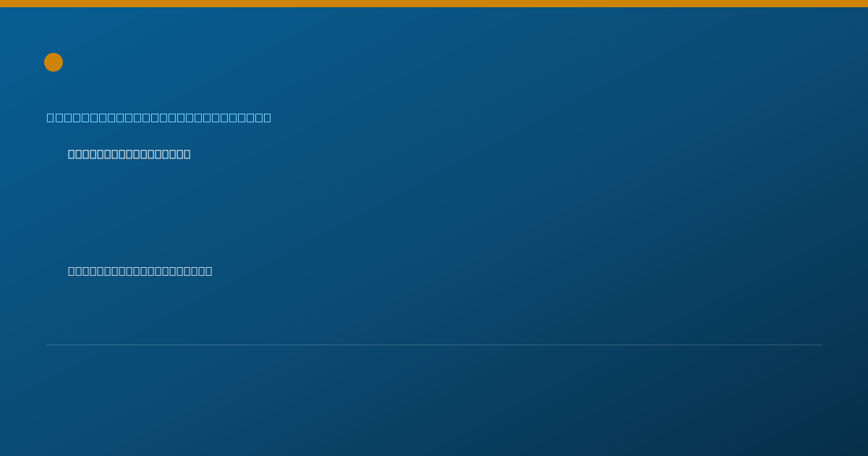
Task: Click the last box of the light-blue line
Action: (267, 117)
